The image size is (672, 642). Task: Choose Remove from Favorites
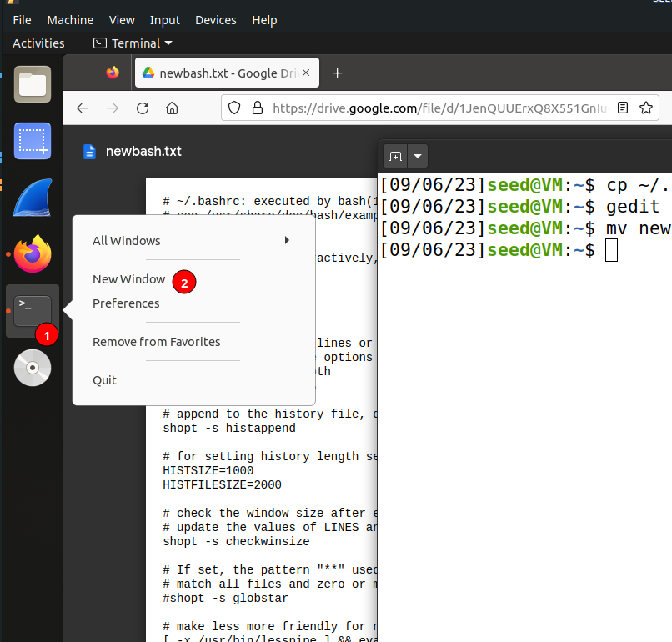(156, 341)
